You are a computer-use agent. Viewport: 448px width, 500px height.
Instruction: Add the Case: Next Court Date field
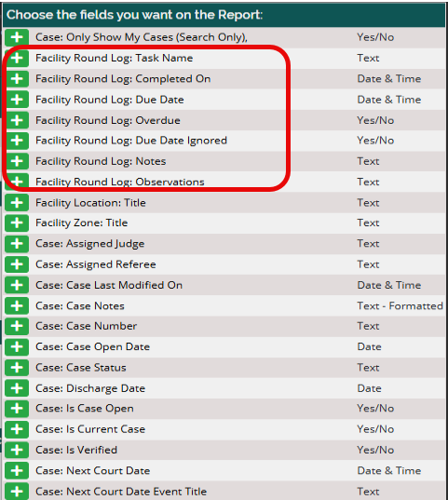(17, 470)
